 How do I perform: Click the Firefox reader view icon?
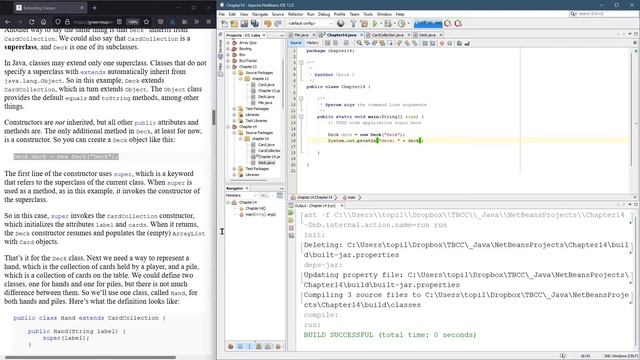119,22
